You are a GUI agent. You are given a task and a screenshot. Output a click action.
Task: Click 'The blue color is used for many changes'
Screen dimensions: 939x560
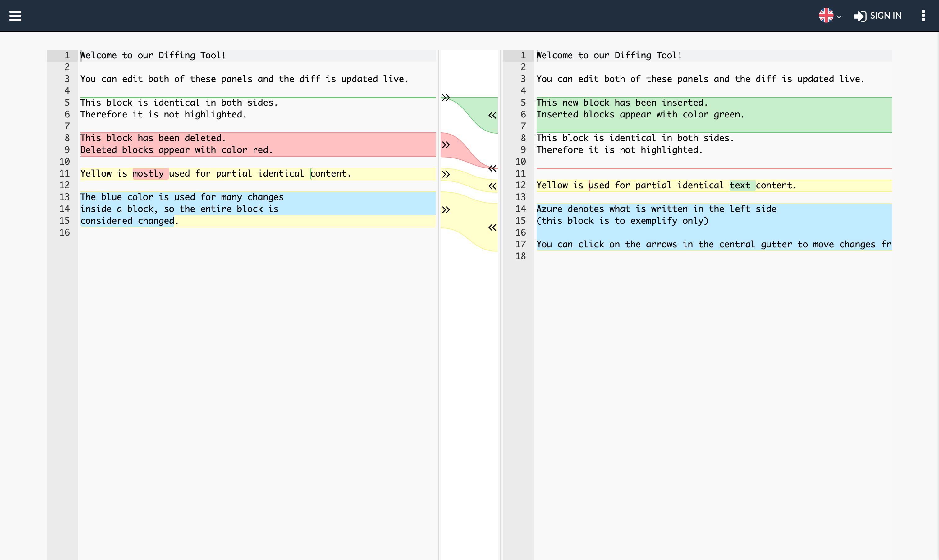pyautogui.click(x=182, y=197)
